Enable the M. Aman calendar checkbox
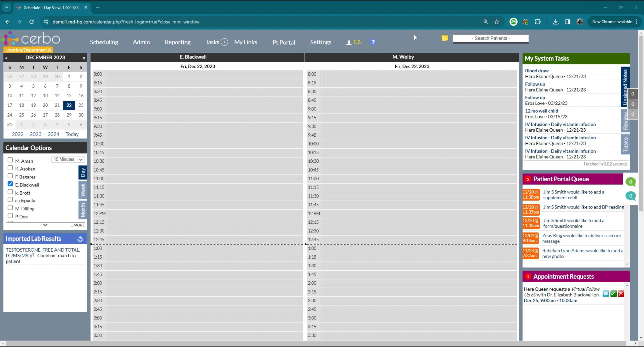The image size is (644, 347). pyautogui.click(x=10, y=160)
